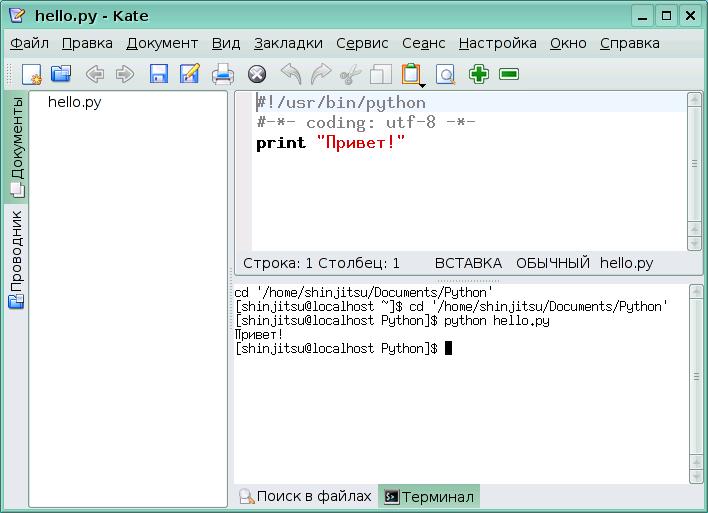
Task: Toggle the Документы sidebar panel
Action: (x=16, y=146)
